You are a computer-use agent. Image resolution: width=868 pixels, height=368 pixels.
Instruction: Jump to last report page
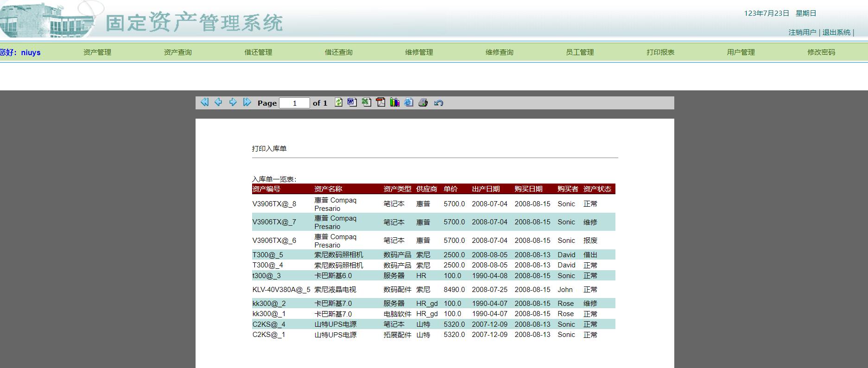coord(247,102)
